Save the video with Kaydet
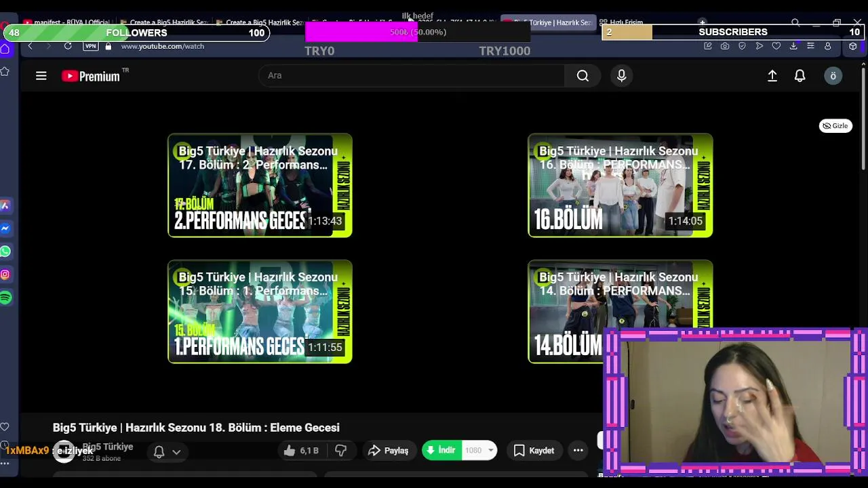This screenshot has width=868, height=488. [x=534, y=450]
